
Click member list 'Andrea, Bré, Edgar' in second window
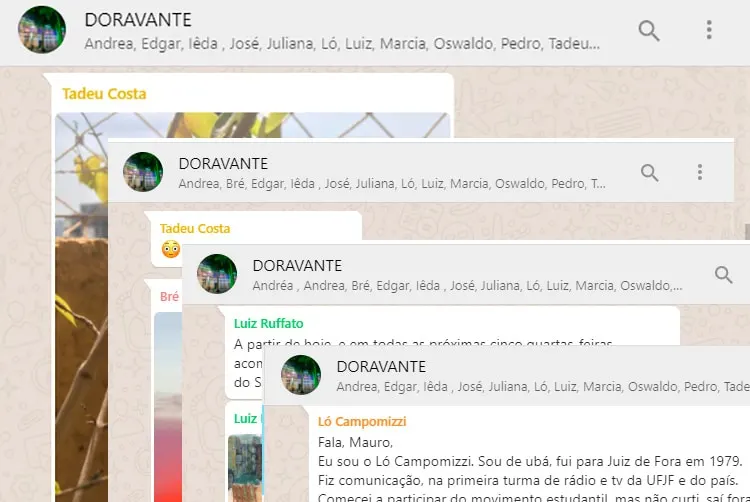[x=392, y=184]
